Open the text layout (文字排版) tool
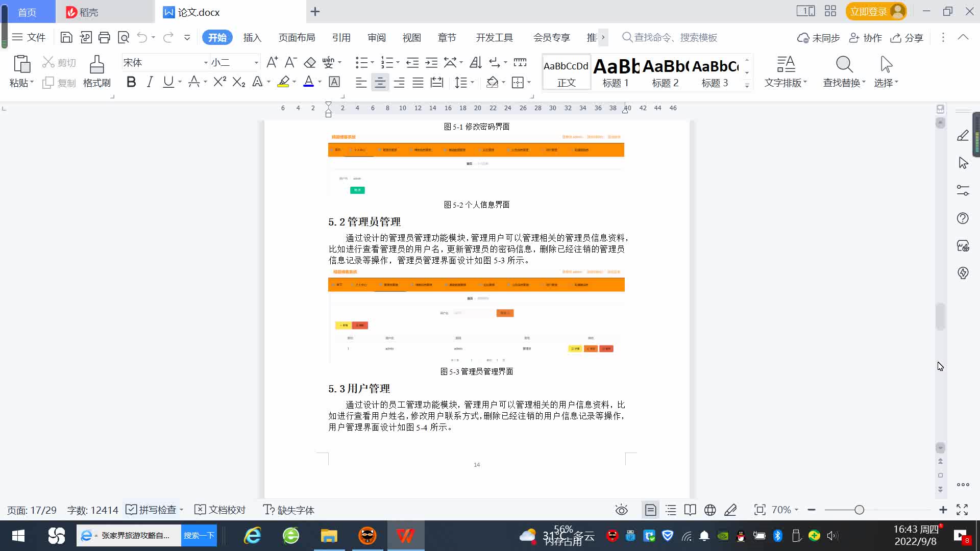Viewport: 980px width, 551px height. (786, 71)
